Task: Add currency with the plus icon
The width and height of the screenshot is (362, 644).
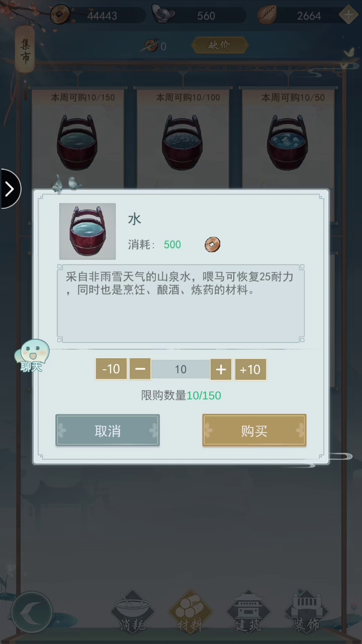Action: click(348, 15)
